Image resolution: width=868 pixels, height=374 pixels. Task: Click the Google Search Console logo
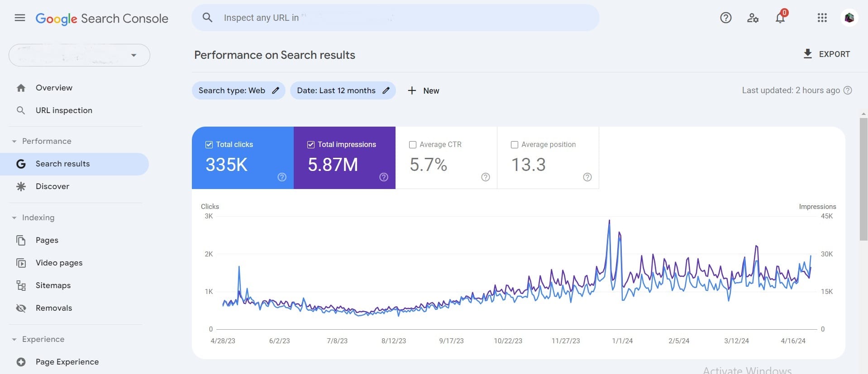pyautogui.click(x=102, y=19)
